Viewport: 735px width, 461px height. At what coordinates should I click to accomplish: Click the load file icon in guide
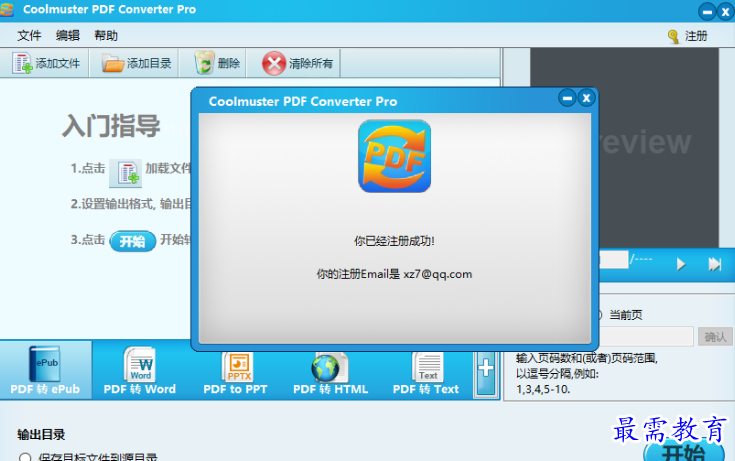(126, 173)
